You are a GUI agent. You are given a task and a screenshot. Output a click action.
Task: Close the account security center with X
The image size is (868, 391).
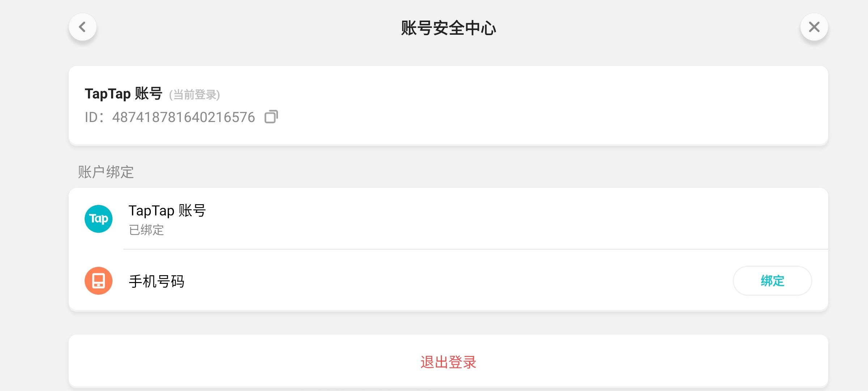point(814,27)
